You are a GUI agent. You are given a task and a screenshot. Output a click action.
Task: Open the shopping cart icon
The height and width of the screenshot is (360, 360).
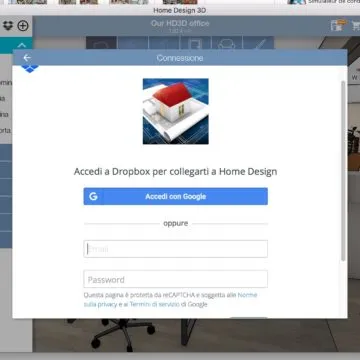pyautogui.click(x=356, y=26)
